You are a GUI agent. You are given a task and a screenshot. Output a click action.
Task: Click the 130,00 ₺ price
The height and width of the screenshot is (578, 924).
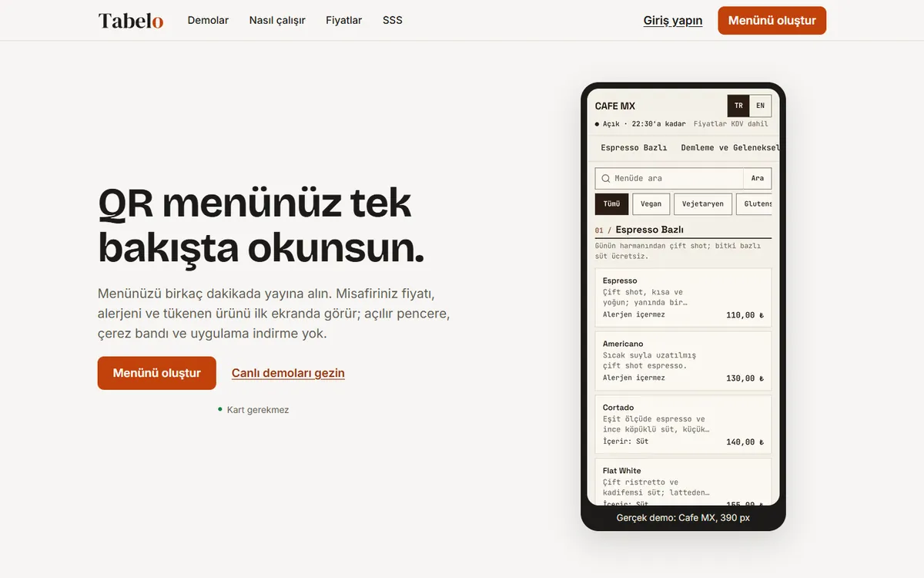(x=745, y=378)
